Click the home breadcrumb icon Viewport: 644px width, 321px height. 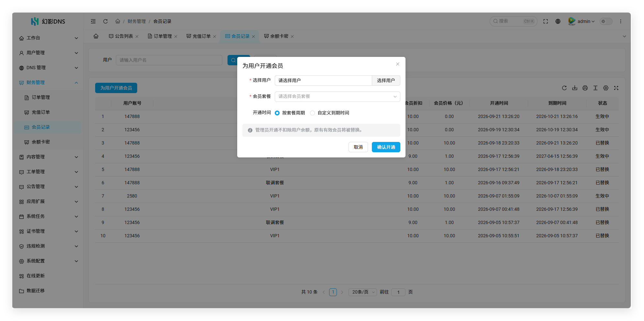[x=118, y=21]
